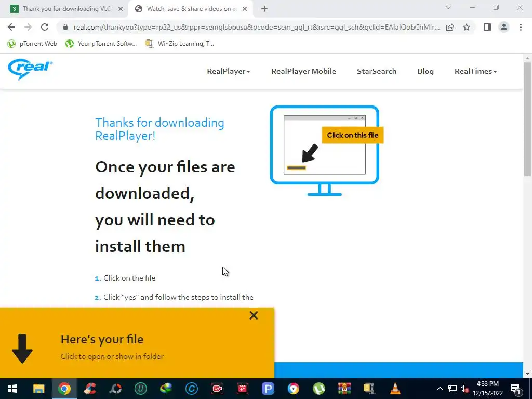
Task: Close the yellow 'Here's your file' banner
Action: point(254,315)
